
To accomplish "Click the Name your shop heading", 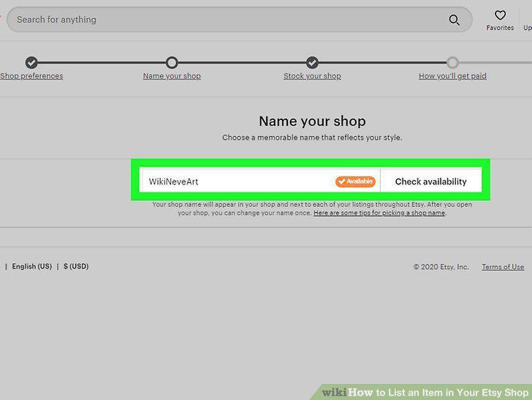I will (x=312, y=121).
